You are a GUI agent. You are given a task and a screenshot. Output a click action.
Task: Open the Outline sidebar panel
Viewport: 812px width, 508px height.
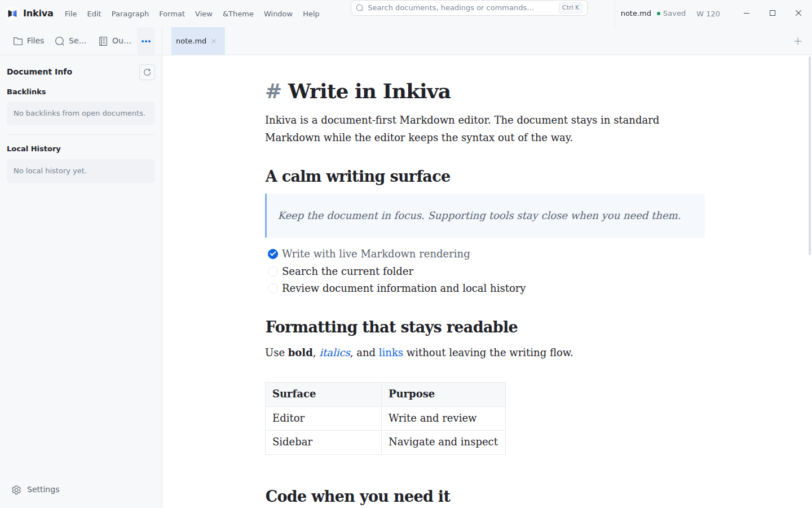click(115, 41)
